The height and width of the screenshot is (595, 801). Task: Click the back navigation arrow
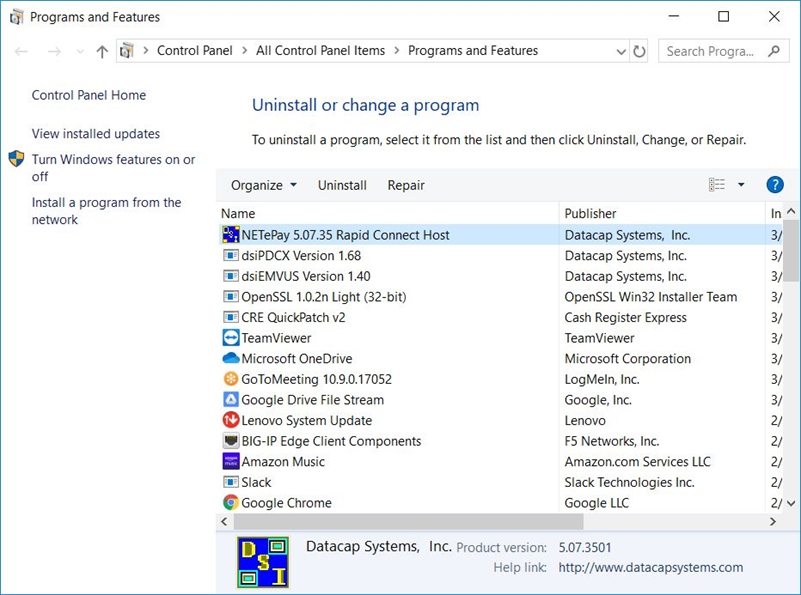(21, 51)
